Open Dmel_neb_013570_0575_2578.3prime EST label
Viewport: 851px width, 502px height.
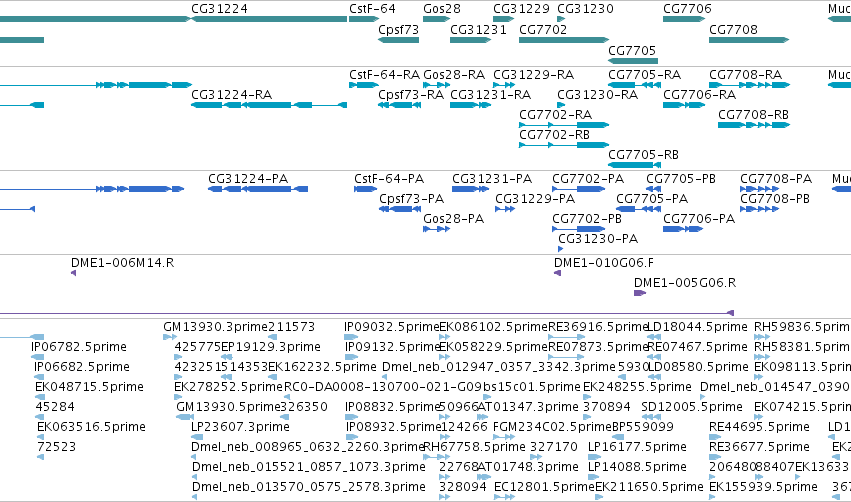[x=309, y=487]
